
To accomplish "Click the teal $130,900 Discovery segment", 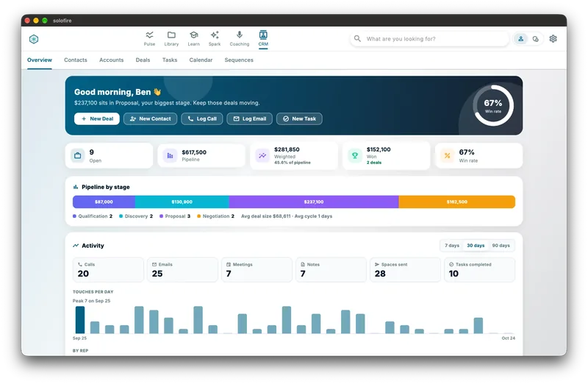I will coord(182,202).
